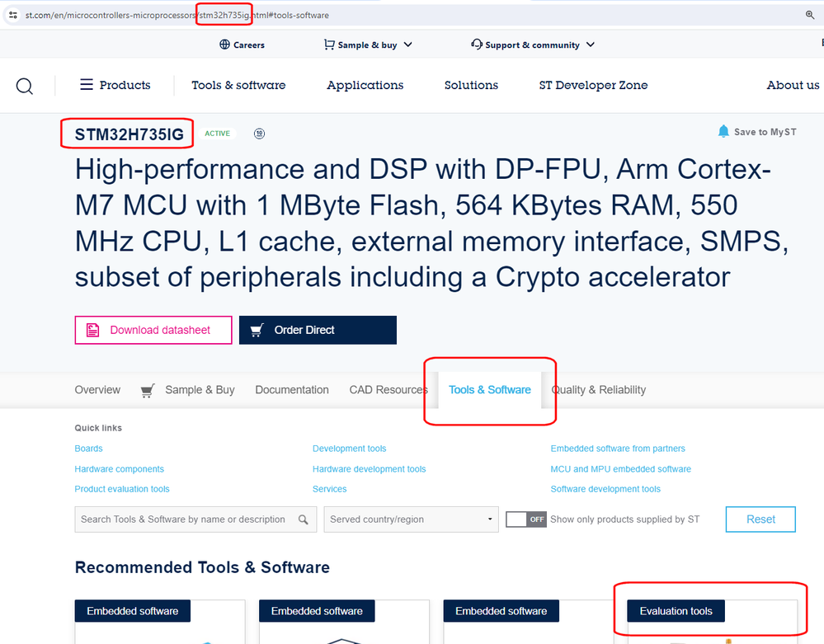Open the Applications menu
The image size is (824, 644).
pos(365,85)
